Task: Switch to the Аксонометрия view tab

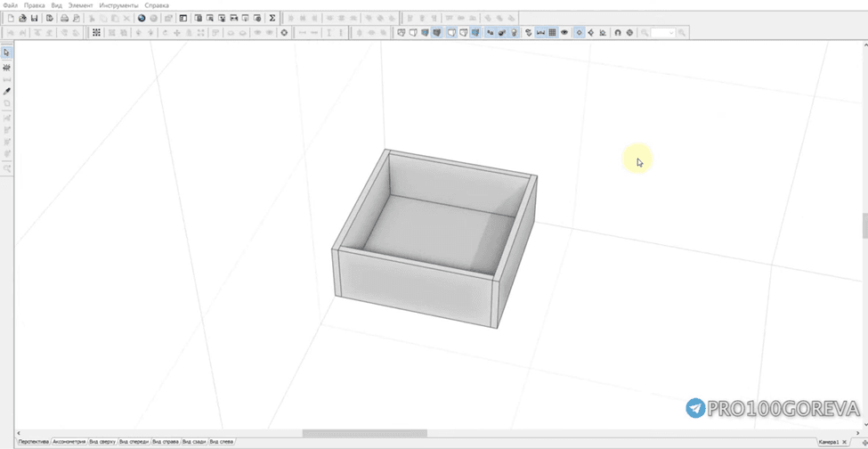Action: click(69, 442)
